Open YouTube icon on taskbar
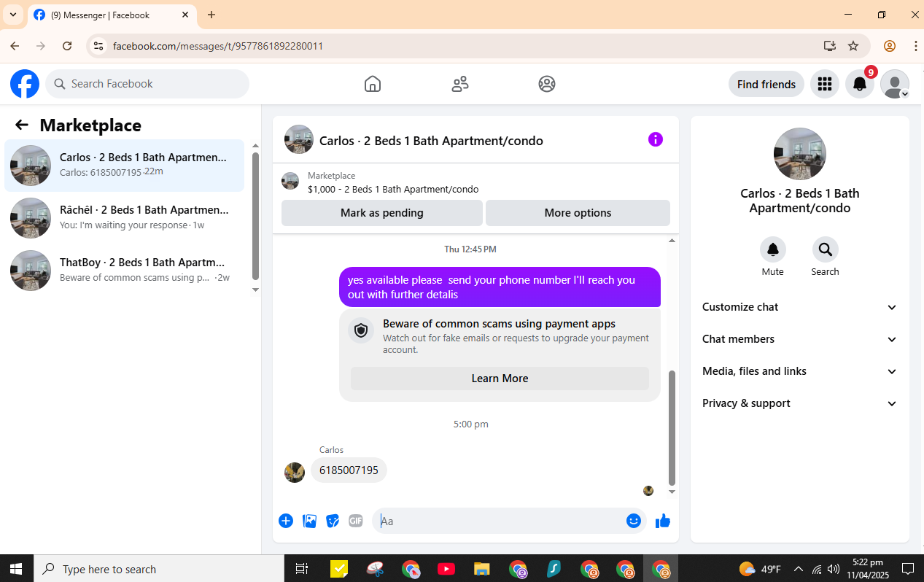 point(446,569)
